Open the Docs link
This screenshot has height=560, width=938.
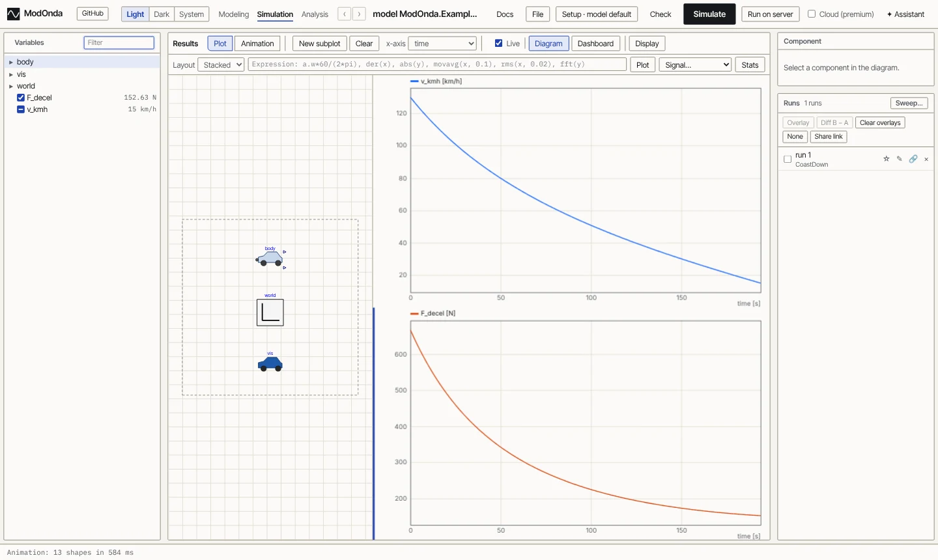click(x=505, y=14)
